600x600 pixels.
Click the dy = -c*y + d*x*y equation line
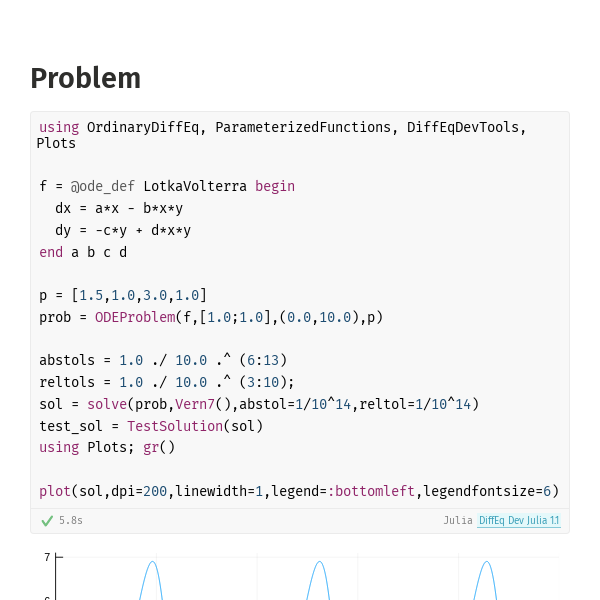point(123,230)
